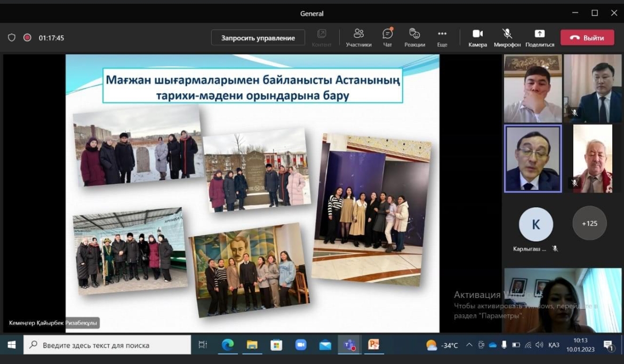Open Zoom from the taskbar
Screen dimensions: 624x364
pos(301,345)
